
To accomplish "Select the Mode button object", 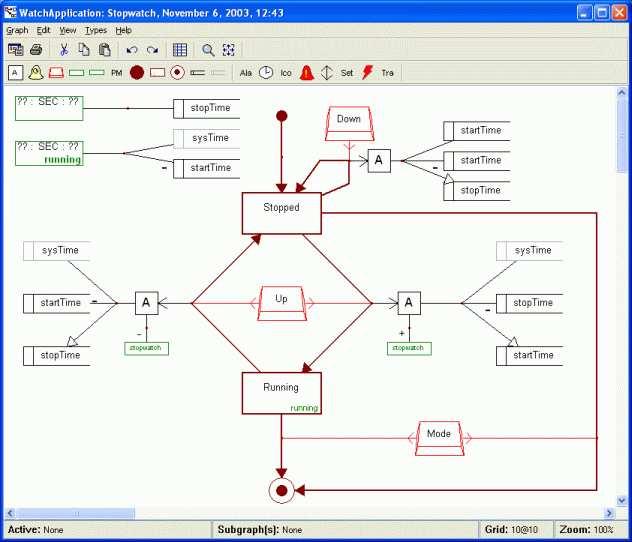I will 439,438.
